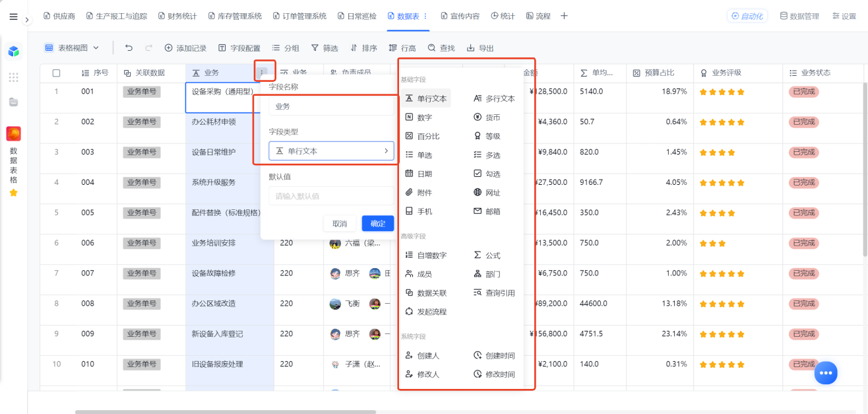Image resolution: width=868 pixels, height=414 pixels.
Task: Switch to 财务统计 tab
Action: [x=177, y=16]
